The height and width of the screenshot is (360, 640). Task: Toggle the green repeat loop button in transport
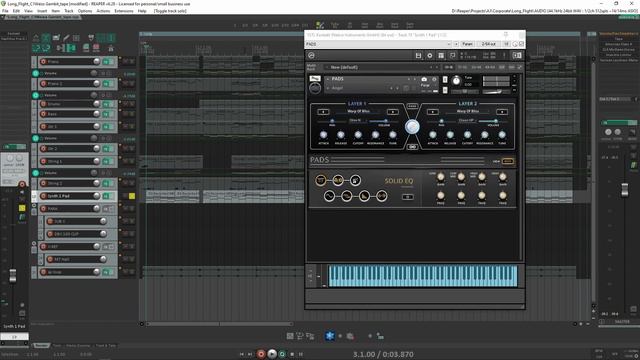click(282, 354)
